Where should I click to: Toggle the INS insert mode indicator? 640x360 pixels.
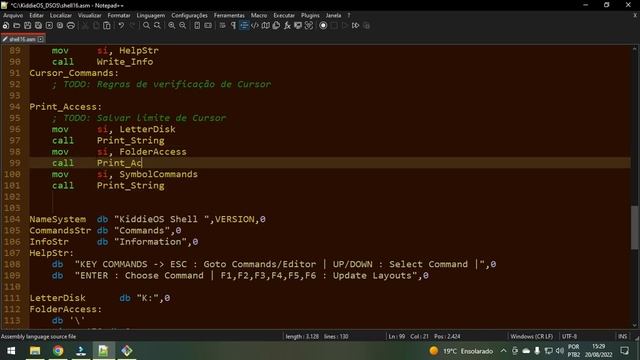click(622, 336)
